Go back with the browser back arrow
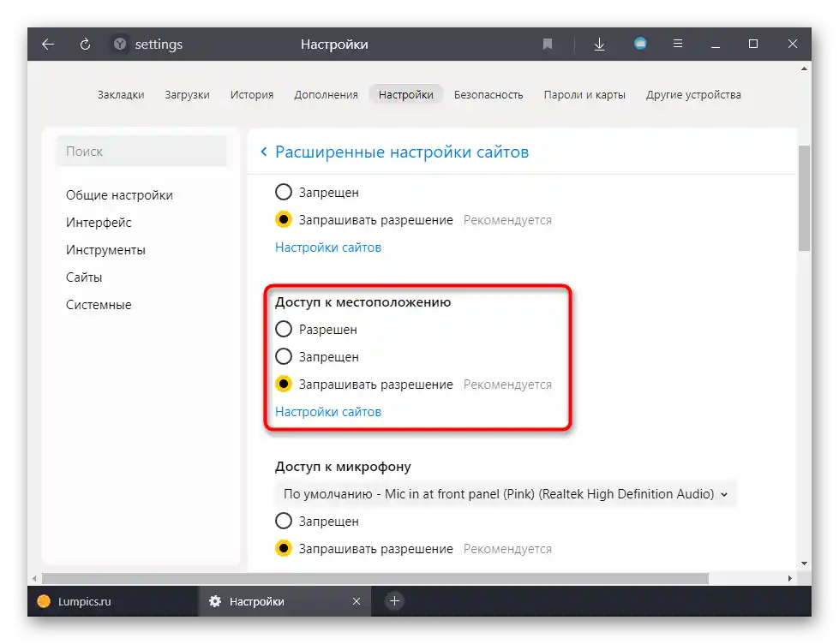 (48, 45)
